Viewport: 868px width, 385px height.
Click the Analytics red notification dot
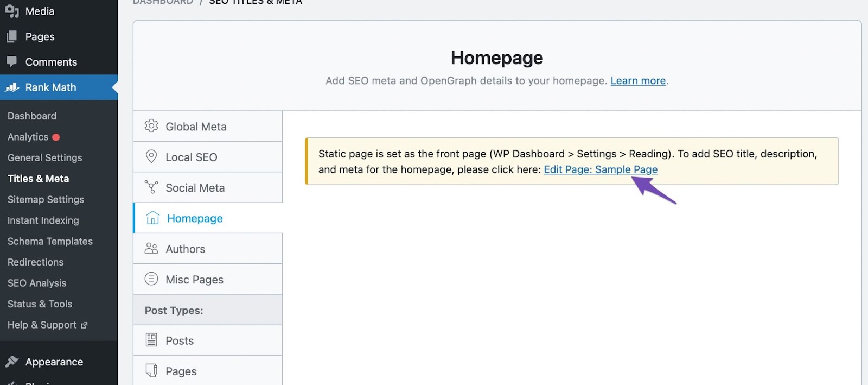pyautogui.click(x=56, y=137)
